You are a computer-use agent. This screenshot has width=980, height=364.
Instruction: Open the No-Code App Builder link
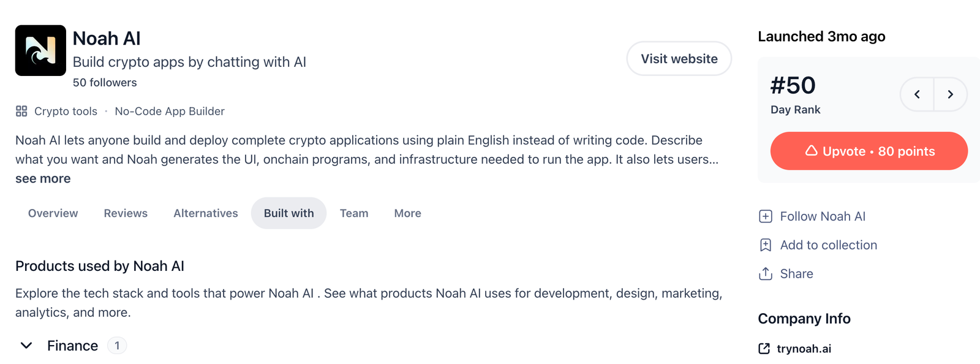[x=170, y=112]
